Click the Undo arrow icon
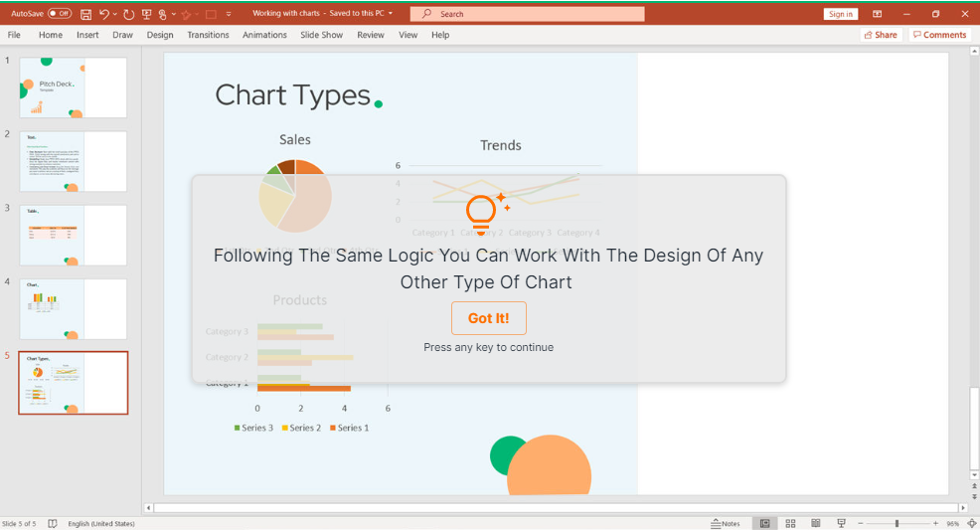 (x=104, y=14)
